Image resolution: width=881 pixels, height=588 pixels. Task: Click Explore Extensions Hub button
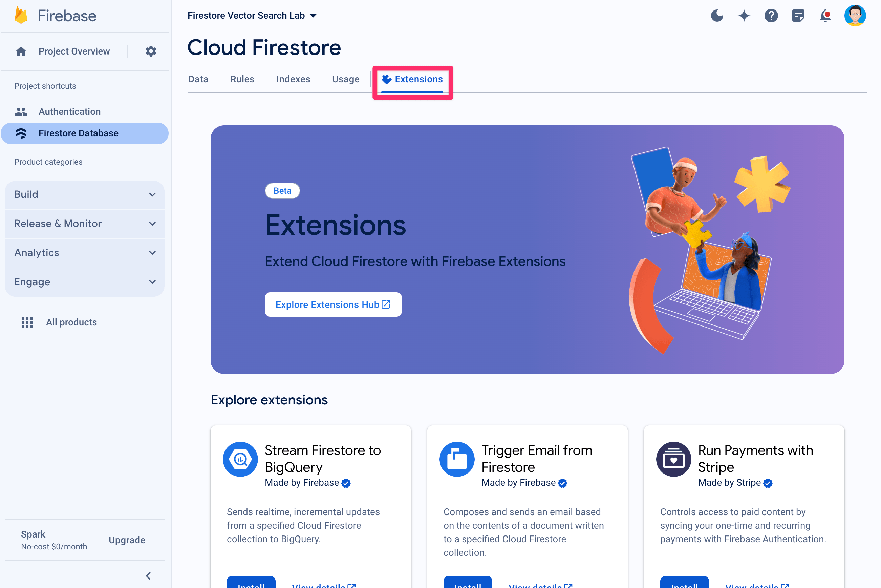(x=333, y=304)
